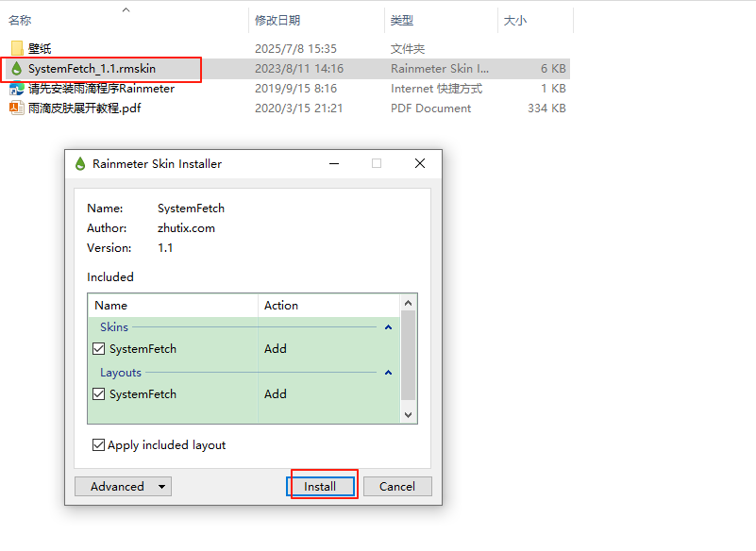The width and height of the screenshot is (756, 551).
Task: Click the Install button
Action: (322, 486)
